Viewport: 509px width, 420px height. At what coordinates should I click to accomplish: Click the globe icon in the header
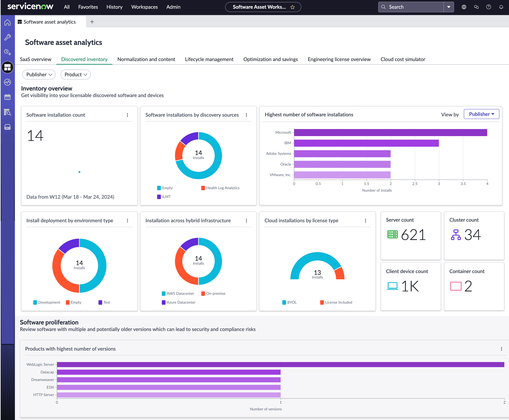click(x=464, y=7)
